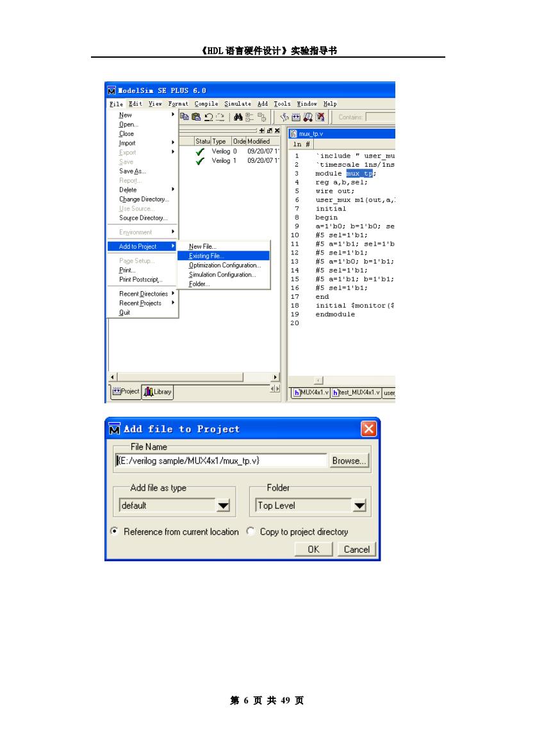Click the Undo arrow icon
Screen dimensions: 535x756
pos(208,117)
